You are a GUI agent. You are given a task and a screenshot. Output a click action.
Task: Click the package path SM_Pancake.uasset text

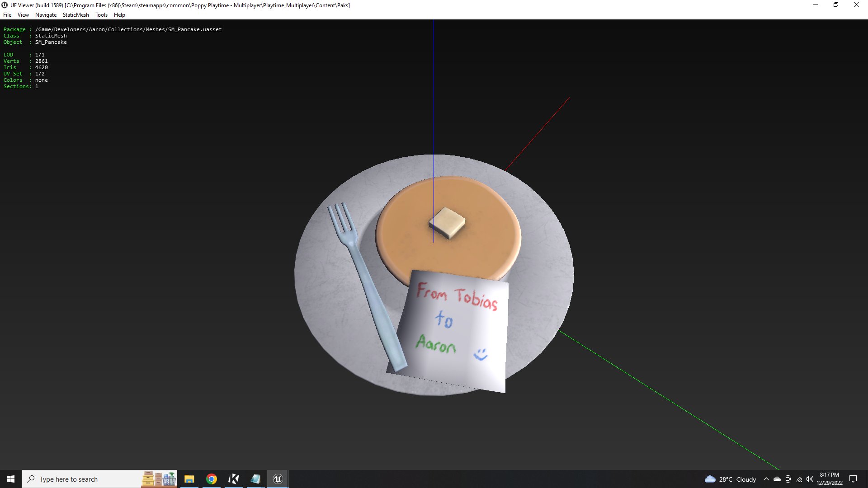point(128,29)
